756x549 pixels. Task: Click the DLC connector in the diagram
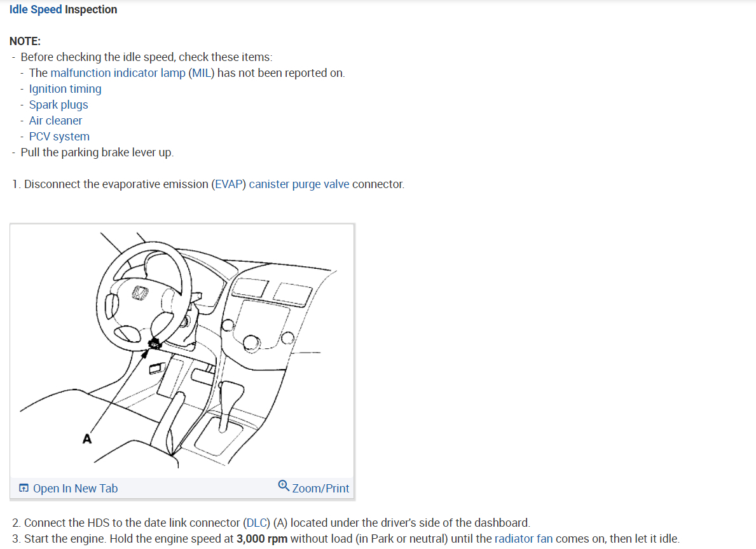click(x=155, y=344)
